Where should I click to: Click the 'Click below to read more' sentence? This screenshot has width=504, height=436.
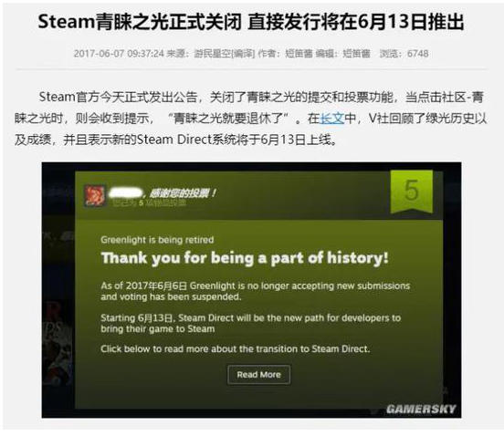pos(236,349)
